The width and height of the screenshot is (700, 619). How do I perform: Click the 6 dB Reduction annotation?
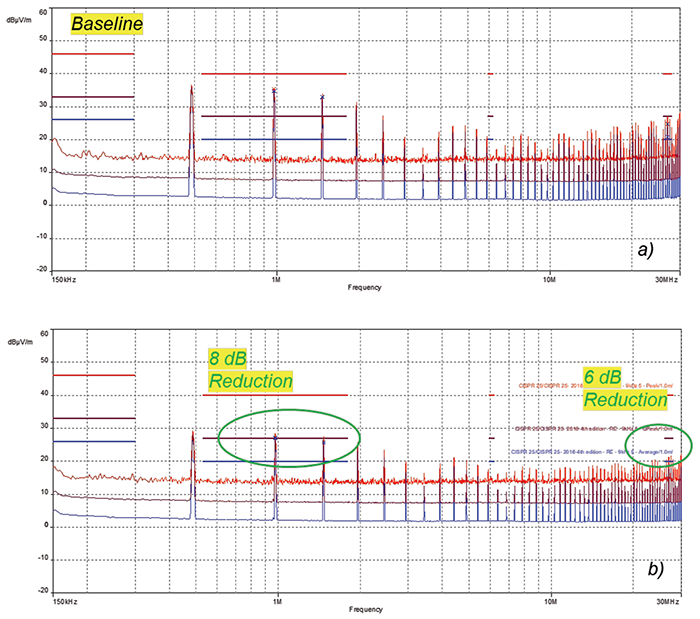click(625, 388)
